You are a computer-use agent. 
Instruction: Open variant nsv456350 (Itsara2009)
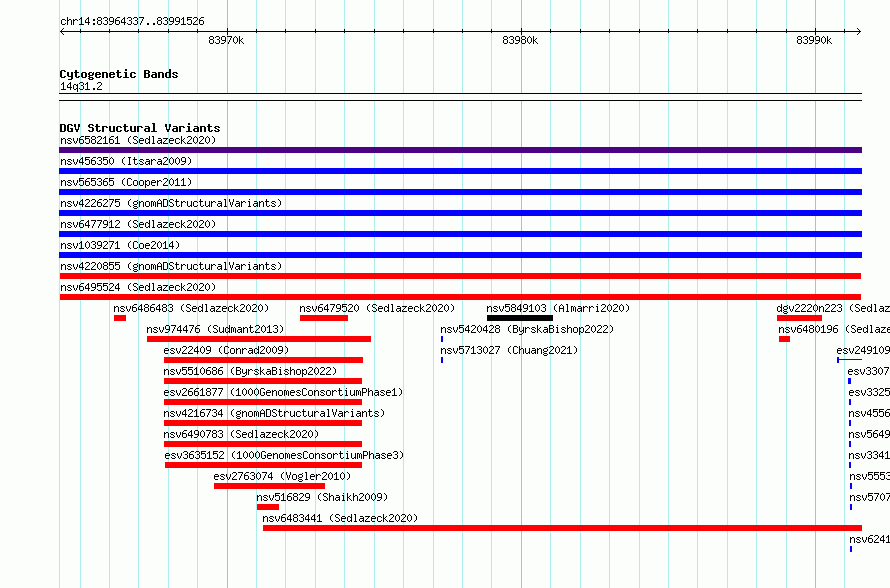click(126, 161)
